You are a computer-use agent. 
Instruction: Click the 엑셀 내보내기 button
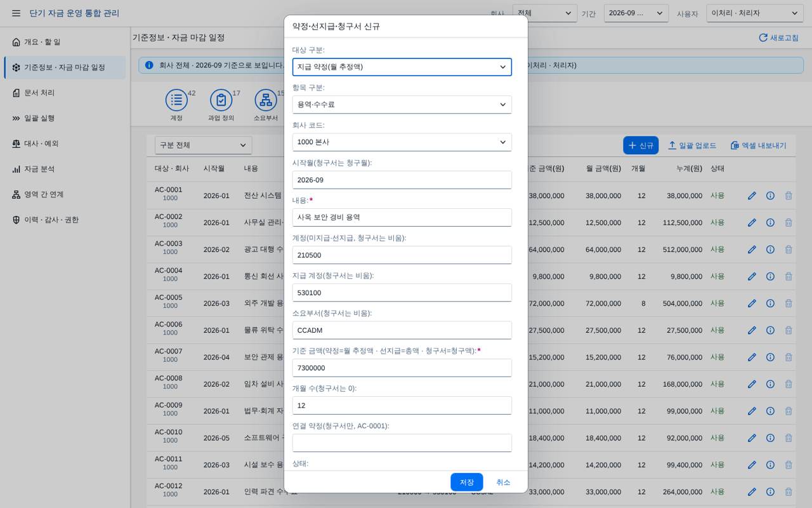(759, 145)
